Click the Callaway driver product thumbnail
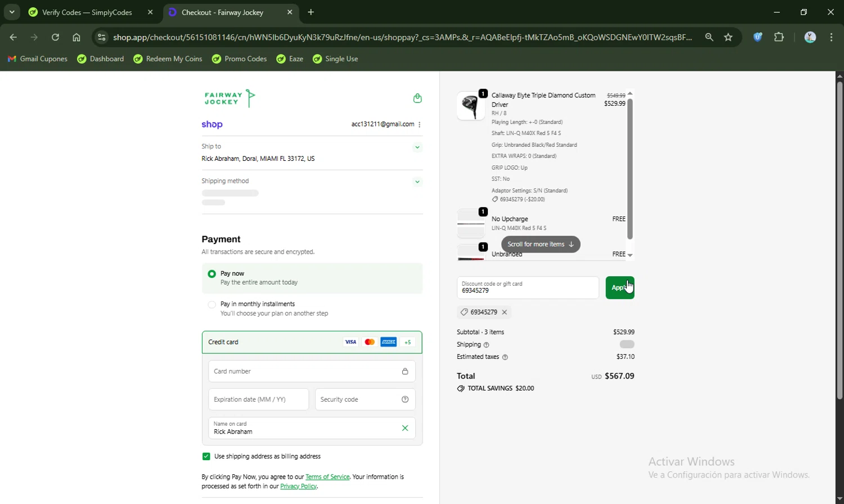 tap(471, 106)
